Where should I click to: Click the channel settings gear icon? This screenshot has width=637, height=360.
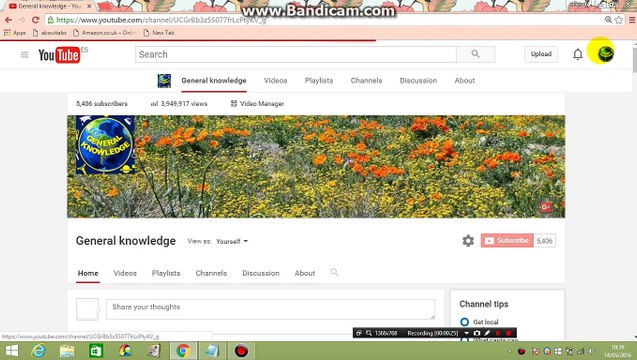coord(468,241)
